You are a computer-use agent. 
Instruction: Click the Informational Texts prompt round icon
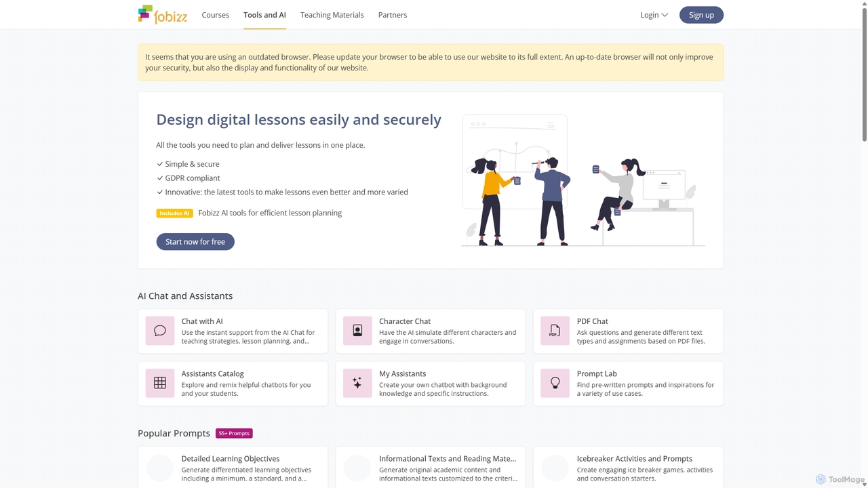click(x=357, y=468)
